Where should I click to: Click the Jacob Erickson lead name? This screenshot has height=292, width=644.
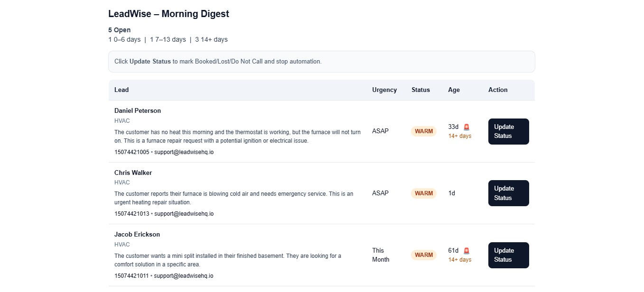(x=137, y=235)
